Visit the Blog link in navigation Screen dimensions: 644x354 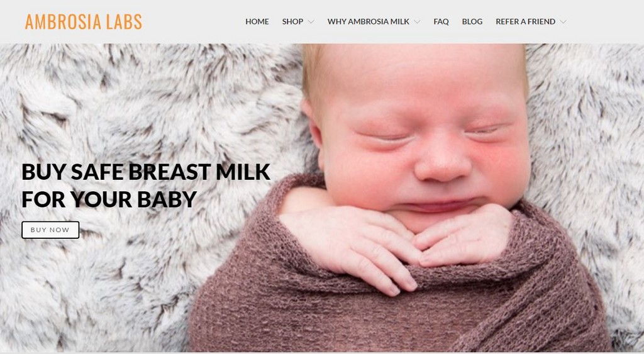point(472,22)
